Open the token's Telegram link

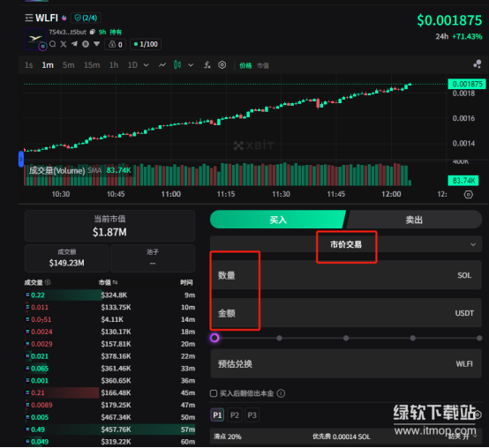[74, 44]
